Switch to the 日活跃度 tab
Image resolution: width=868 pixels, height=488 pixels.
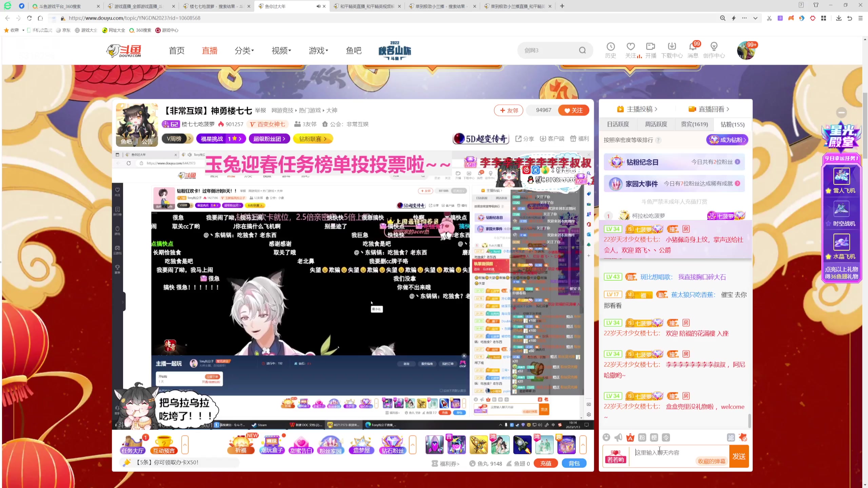point(618,124)
